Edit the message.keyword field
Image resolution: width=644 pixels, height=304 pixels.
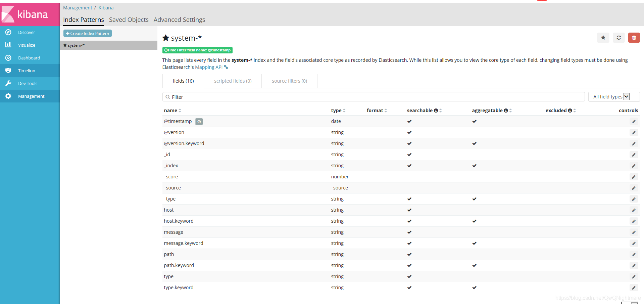pyautogui.click(x=634, y=244)
